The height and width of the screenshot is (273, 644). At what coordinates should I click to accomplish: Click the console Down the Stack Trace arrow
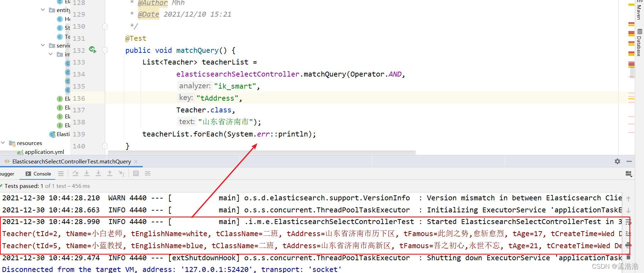[x=628, y=211]
